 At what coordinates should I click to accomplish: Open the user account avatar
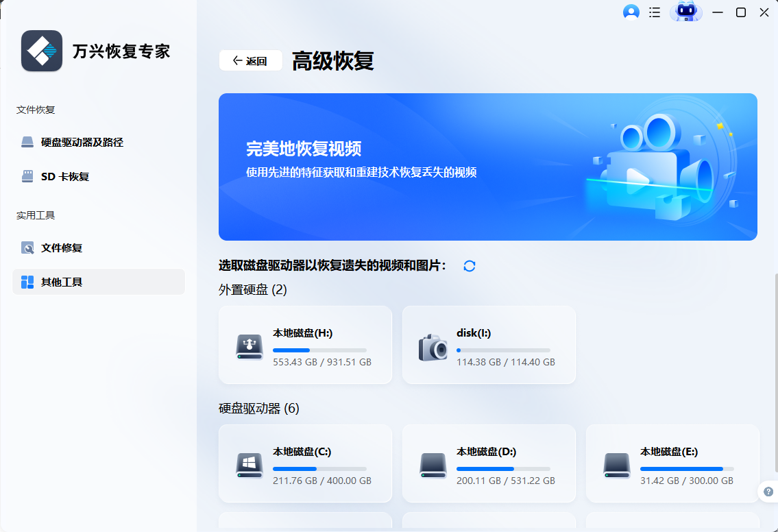pos(631,12)
